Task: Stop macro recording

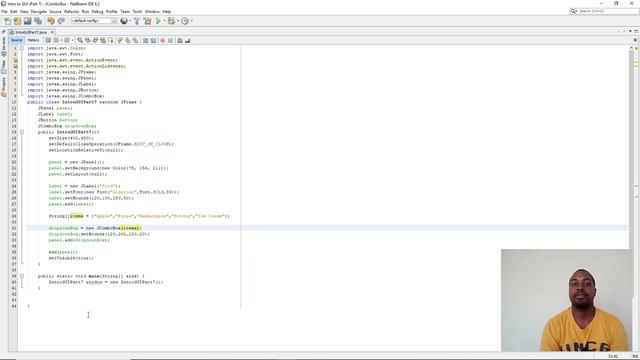Action: click(170, 40)
